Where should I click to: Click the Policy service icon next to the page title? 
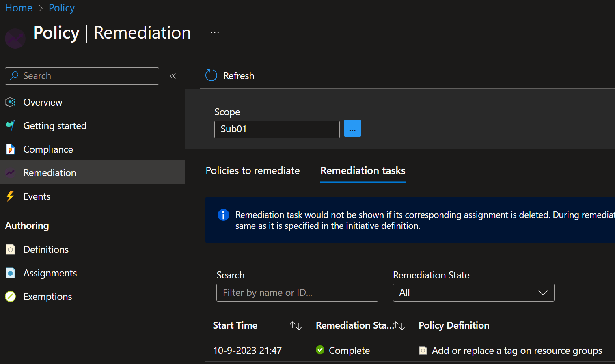pyautogui.click(x=15, y=39)
